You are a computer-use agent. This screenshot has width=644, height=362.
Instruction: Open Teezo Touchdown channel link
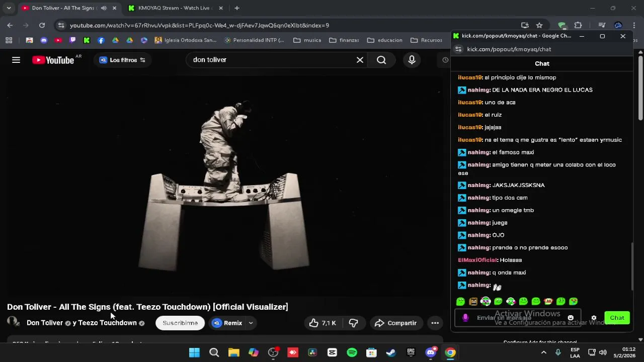[107, 323]
